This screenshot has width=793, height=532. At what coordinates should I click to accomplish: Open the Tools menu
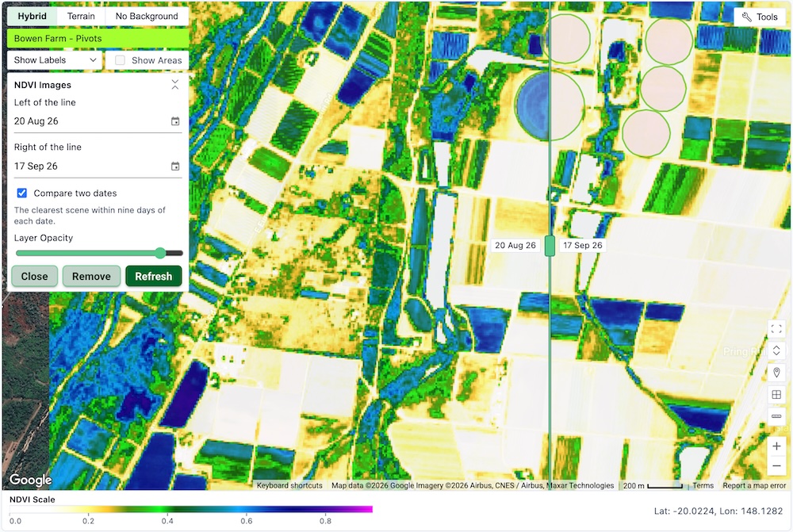pyautogui.click(x=760, y=17)
